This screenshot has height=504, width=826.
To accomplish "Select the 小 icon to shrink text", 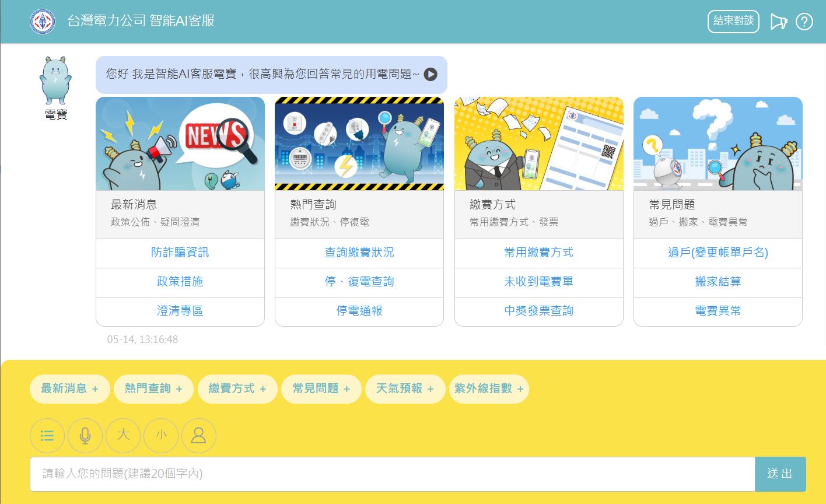I will tap(161, 436).
